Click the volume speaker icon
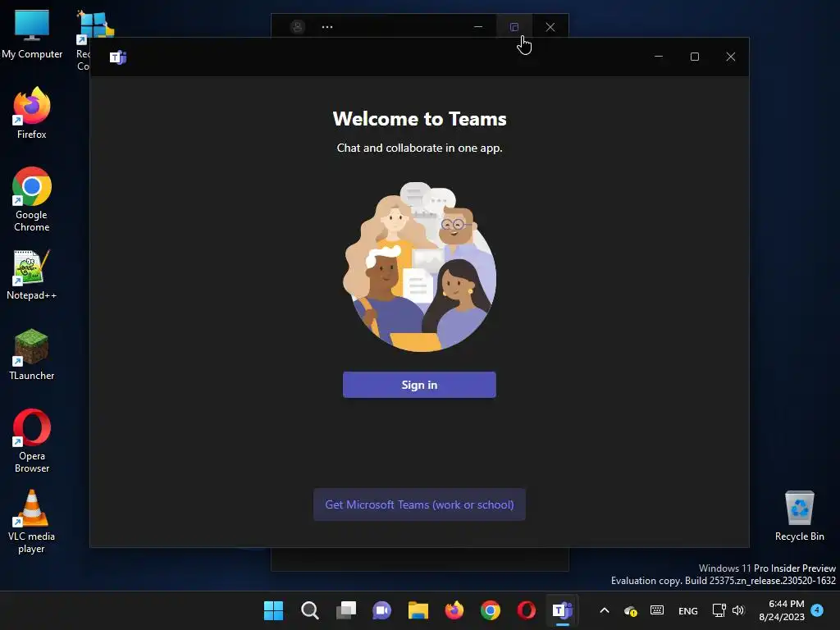840x630 pixels. [738, 610]
